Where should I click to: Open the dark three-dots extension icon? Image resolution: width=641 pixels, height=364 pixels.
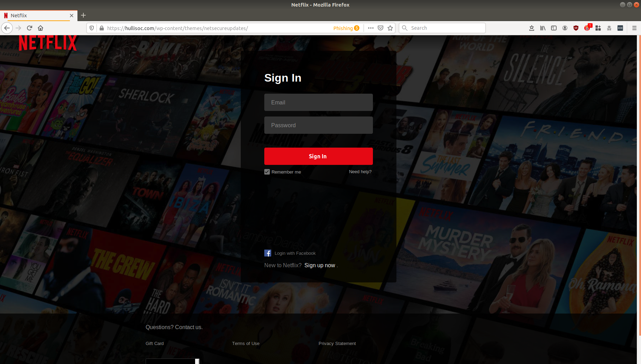pyautogui.click(x=620, y=28)
